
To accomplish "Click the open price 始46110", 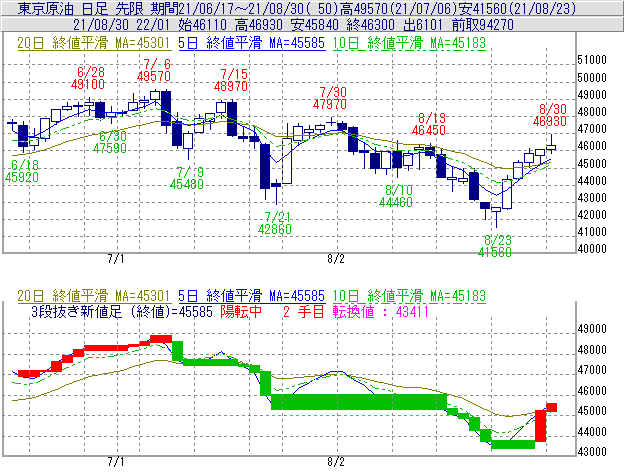I will [x=202, y=25].
